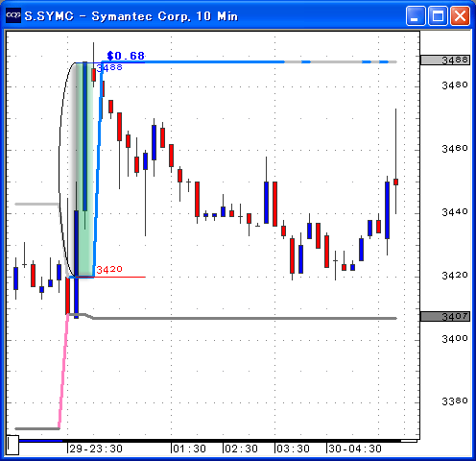This screenshot has width=476, height=461.
Task: Select the 29-23:30 time axis marker
Action: [96, 449]
